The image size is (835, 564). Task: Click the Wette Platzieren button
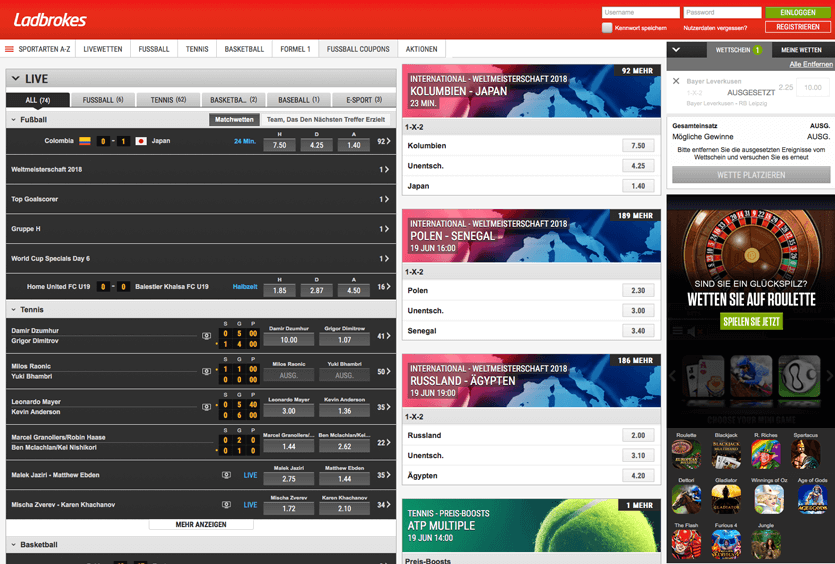click(x=751, y=175)
